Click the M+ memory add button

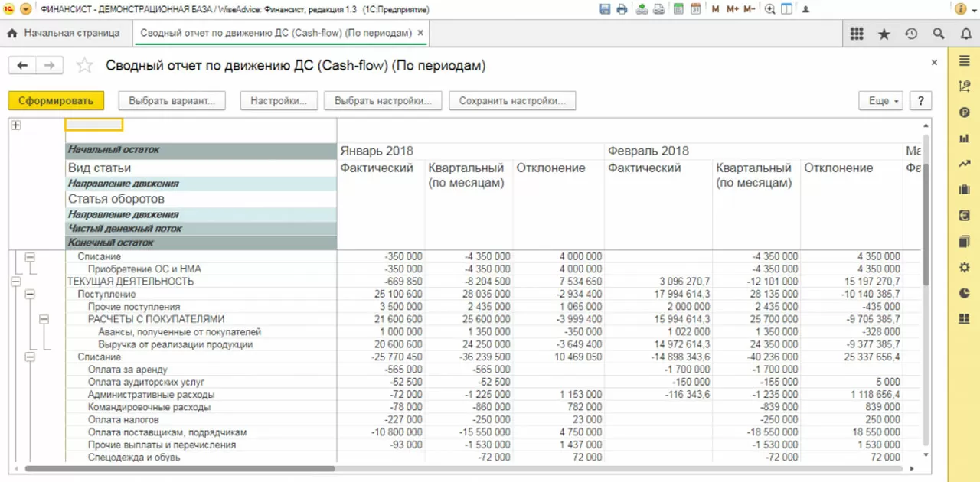(x=733, y=9)
